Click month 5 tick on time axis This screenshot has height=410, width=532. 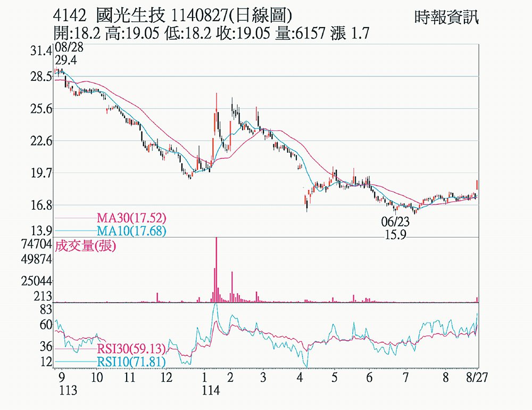[335, 378]
